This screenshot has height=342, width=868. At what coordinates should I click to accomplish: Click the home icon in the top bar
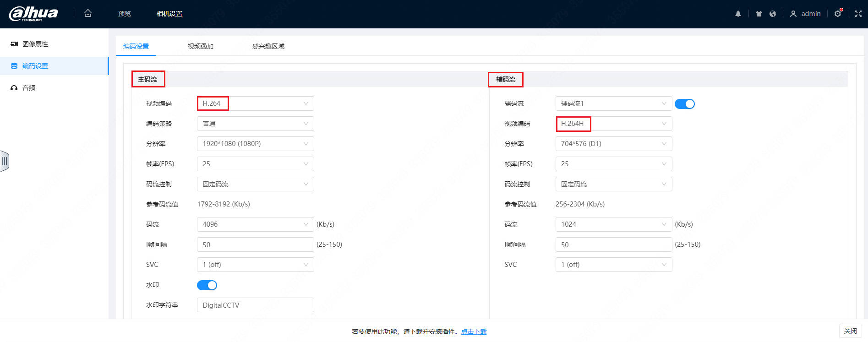point(88,14)
